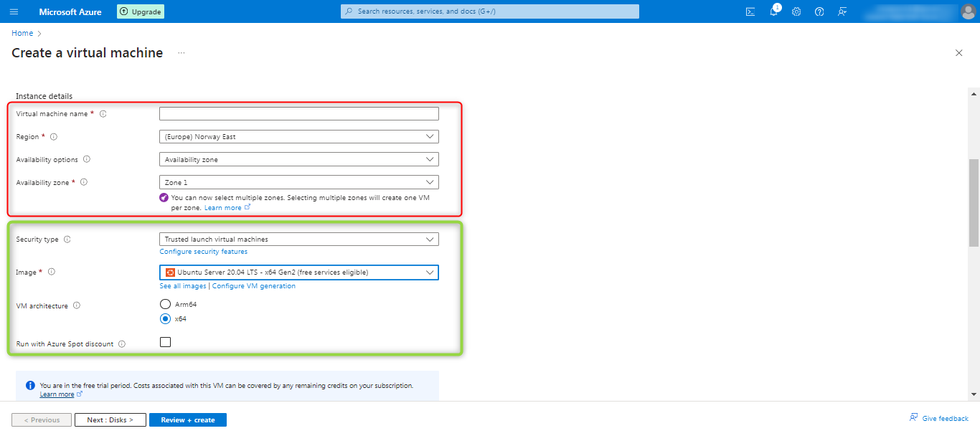Click Review + create button

point(188,419)
